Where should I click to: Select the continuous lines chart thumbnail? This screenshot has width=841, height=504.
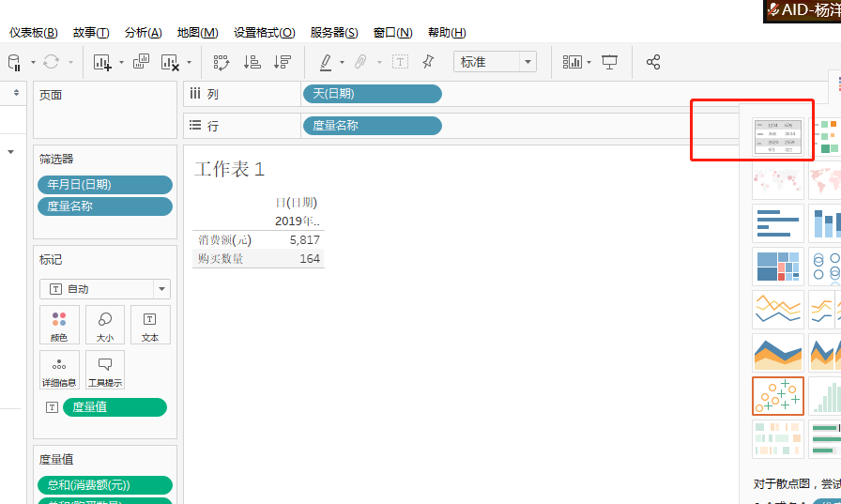click(x=778, y=310)
